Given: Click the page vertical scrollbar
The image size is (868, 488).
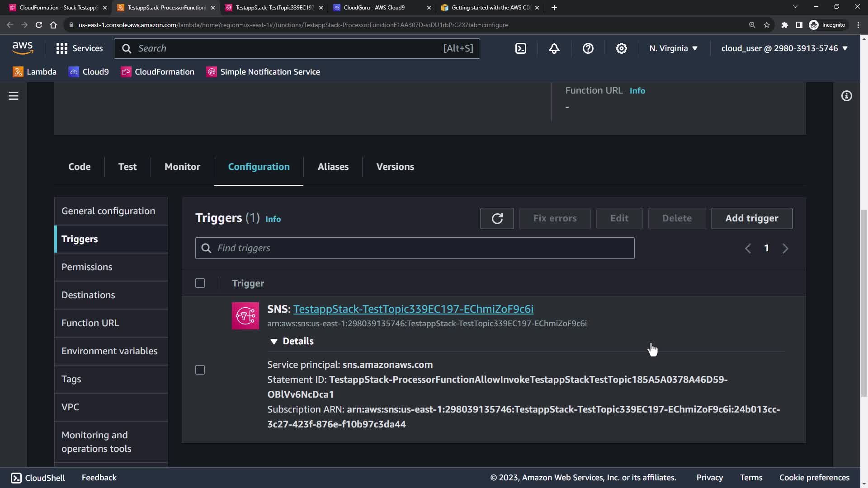Looking at the screenshot, I should pos(864,303).
